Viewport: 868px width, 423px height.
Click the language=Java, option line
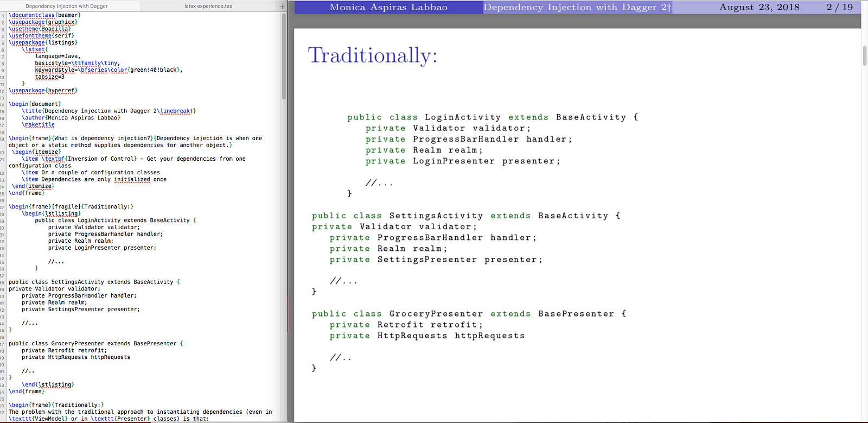pyautogui.click(x=58, y=56)
